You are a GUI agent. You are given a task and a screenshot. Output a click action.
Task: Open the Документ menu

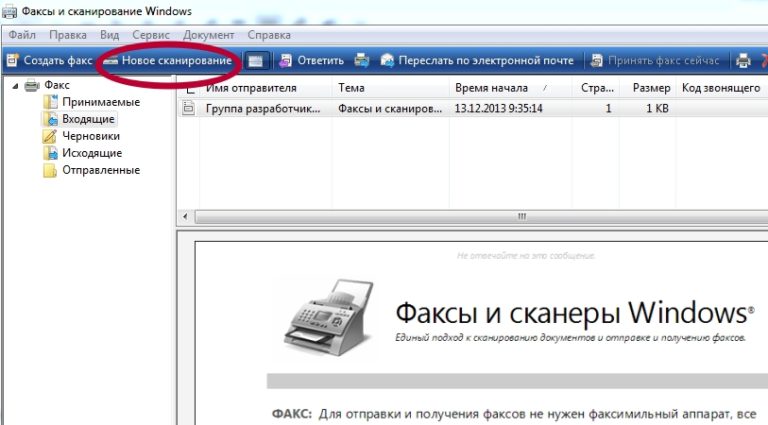click(x=208, y=35)
